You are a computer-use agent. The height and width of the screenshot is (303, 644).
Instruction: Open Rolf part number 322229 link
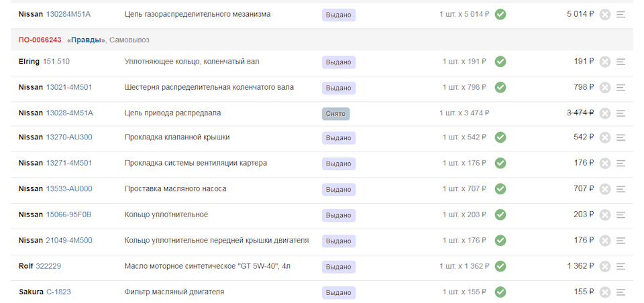(x=48, y=266)
